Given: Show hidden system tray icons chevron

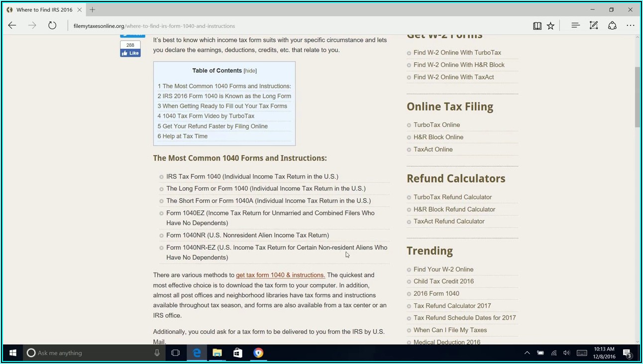Looking at the screenshot, I should (527, 353).
